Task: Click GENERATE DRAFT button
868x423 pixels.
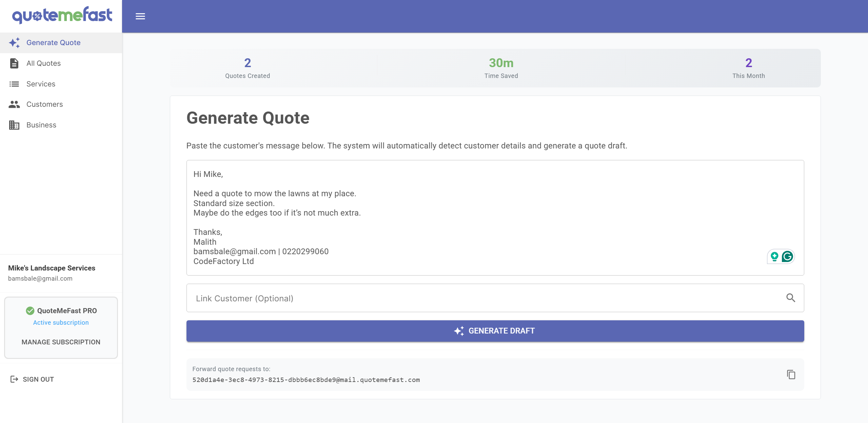Action: click(x=495, y=331)
